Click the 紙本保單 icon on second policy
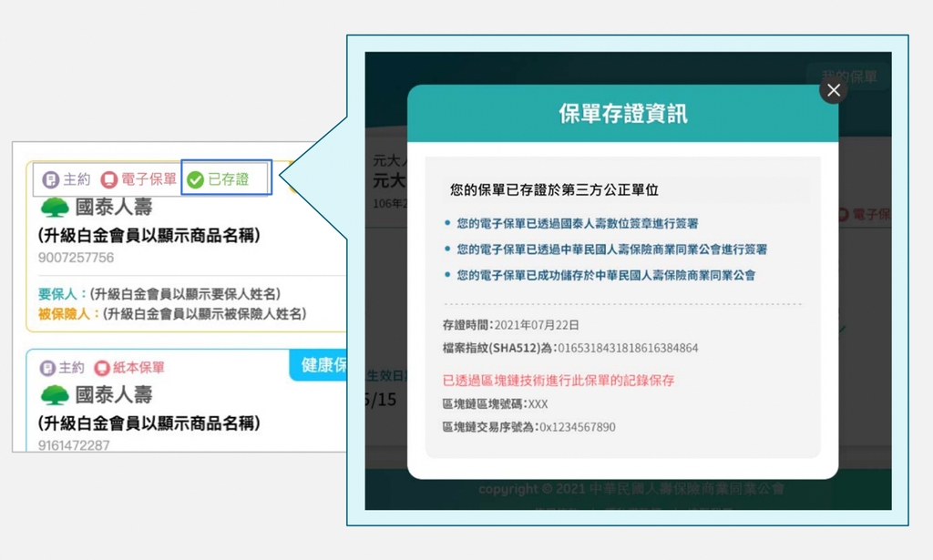Viewport: 933px width, 560px height. (x=102, y=368)
